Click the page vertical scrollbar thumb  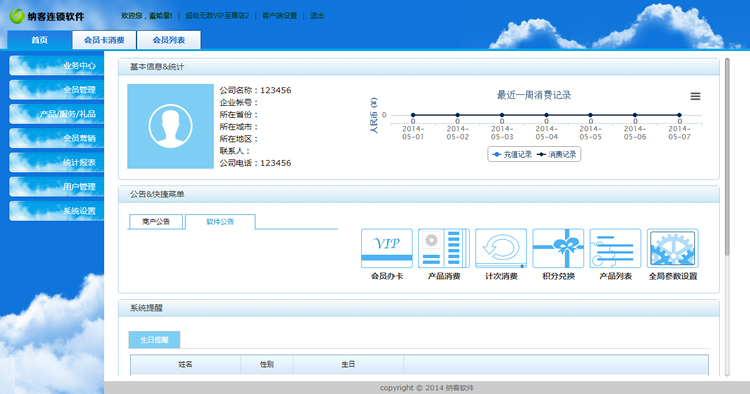tap(727, 157)
